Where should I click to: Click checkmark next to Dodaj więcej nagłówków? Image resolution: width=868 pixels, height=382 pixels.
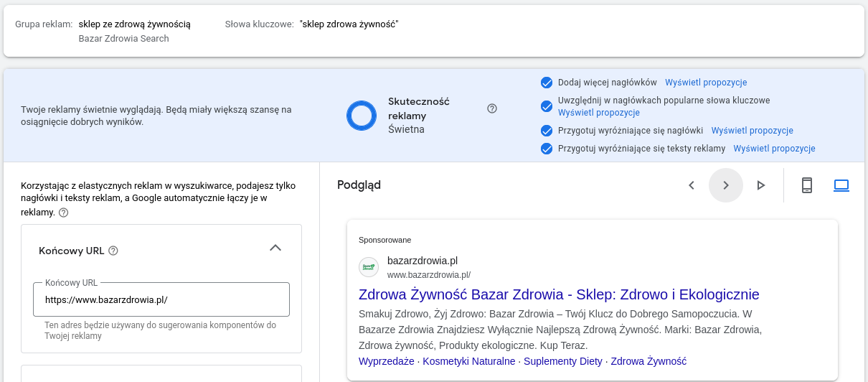coord(547,83)
